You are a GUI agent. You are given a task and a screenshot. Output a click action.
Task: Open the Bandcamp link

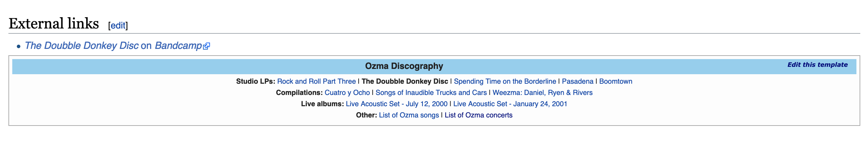[x=178, y=46]
